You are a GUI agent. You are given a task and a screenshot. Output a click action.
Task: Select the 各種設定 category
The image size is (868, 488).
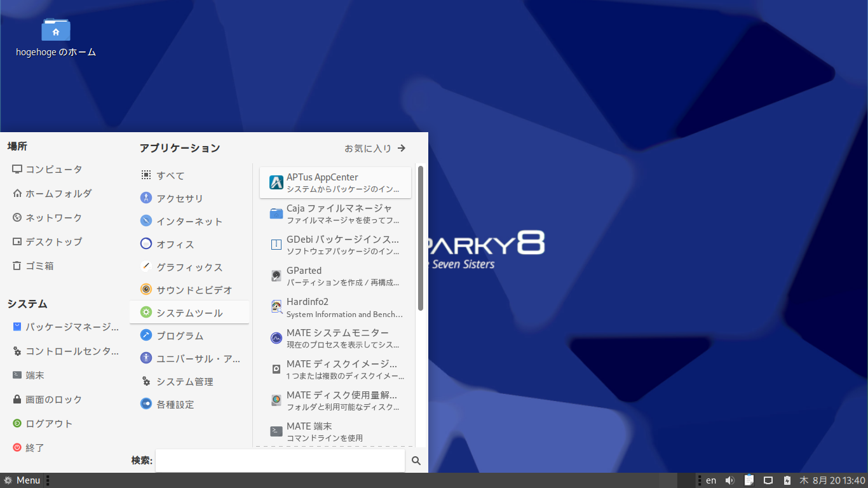[189, 404]
